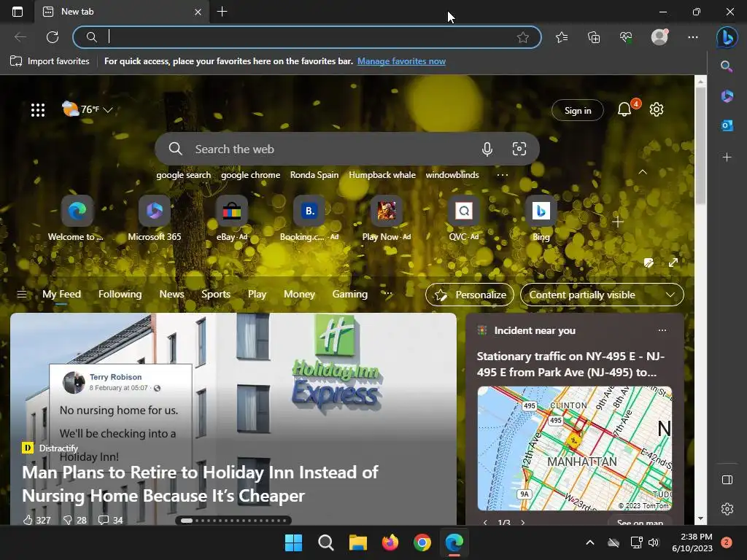
Task: Open the notifications bell
Action: [x=624, y=109]
